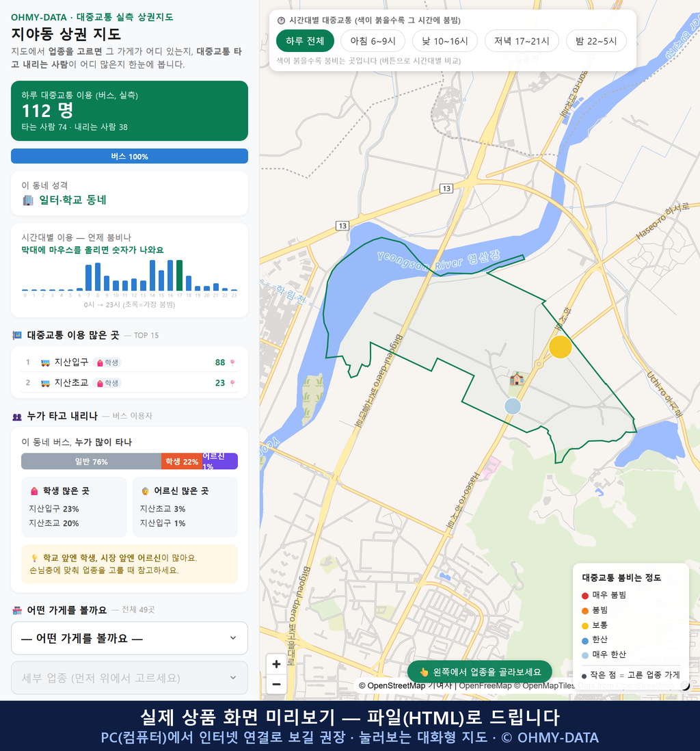Switch to the 밤 22~5시 time filter

596,41
